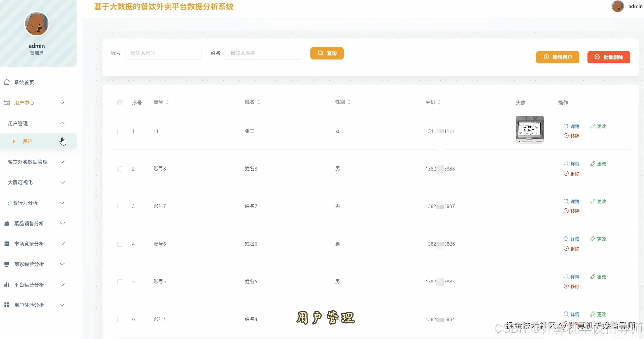Image resolution: width=644 pixels, height=339 pixels.
Task: Click the 商家经营分析 storefront icon
Action: coord(6,264)
